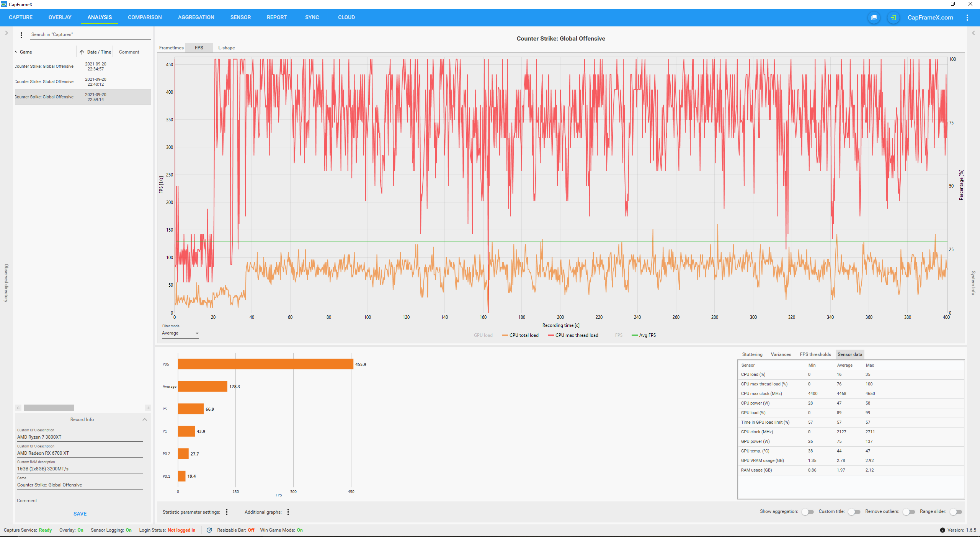Hide the Avg FPS line in legend

(x=644, y=335)
